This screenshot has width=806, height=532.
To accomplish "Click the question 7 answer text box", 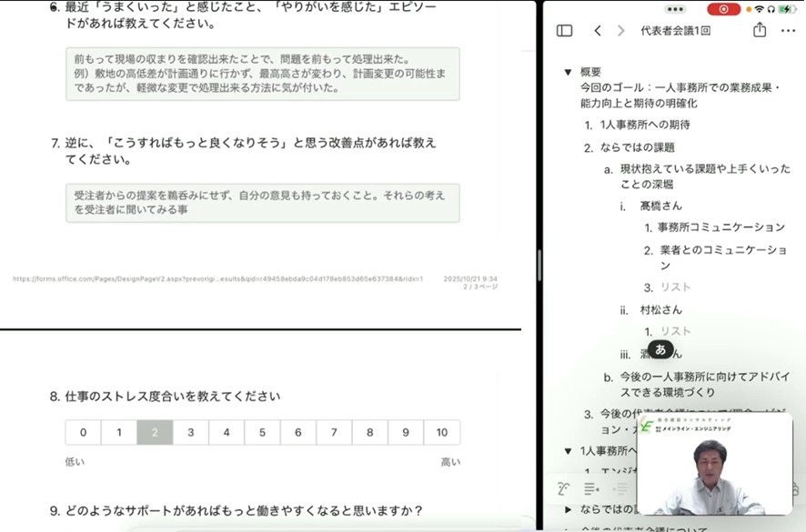I will point(263,203).
